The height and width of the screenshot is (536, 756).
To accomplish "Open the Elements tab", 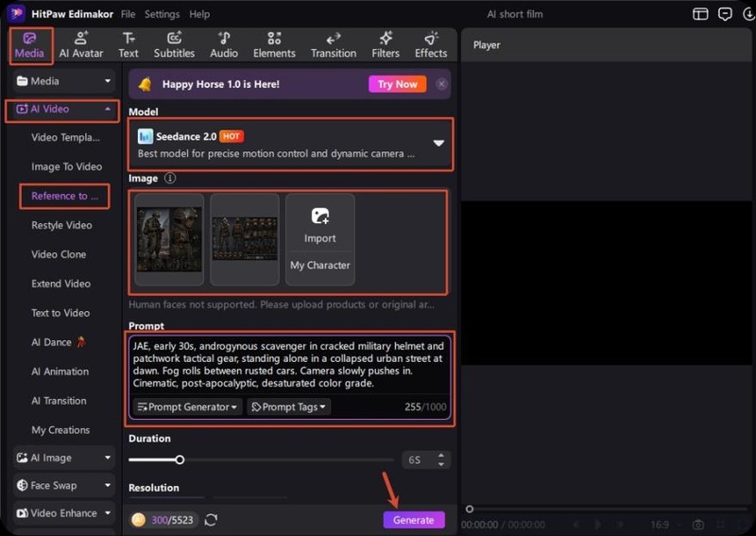I will click(x=274, y=45).
